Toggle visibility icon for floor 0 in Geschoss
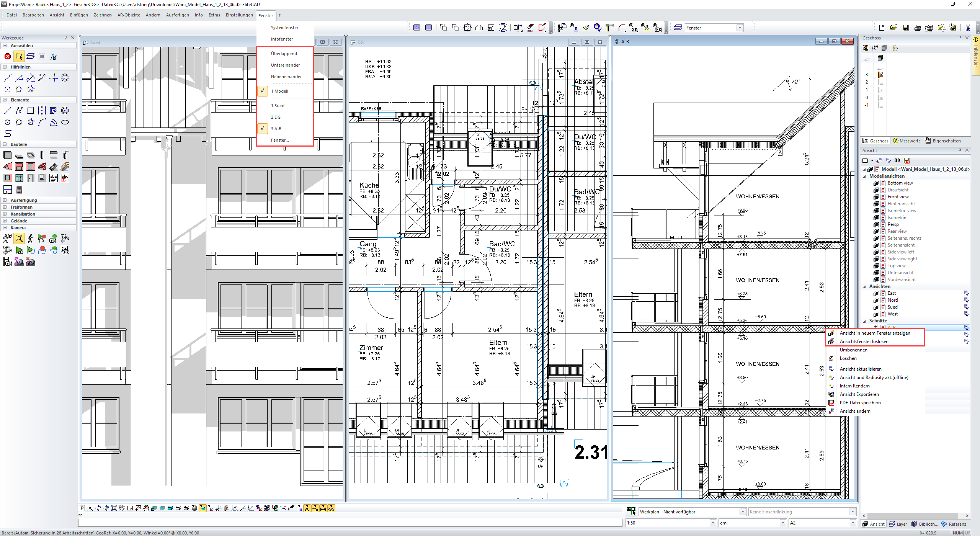Image resolution: width=980 pixels, height=536 pixels. click(880, 98)
